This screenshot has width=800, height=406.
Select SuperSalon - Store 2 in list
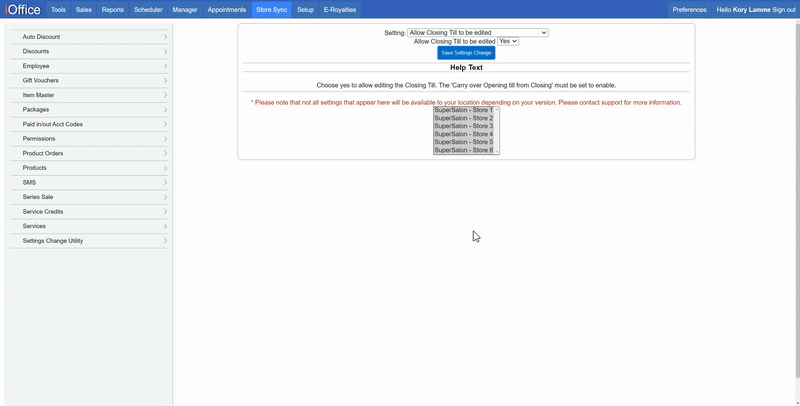point(464,118)
